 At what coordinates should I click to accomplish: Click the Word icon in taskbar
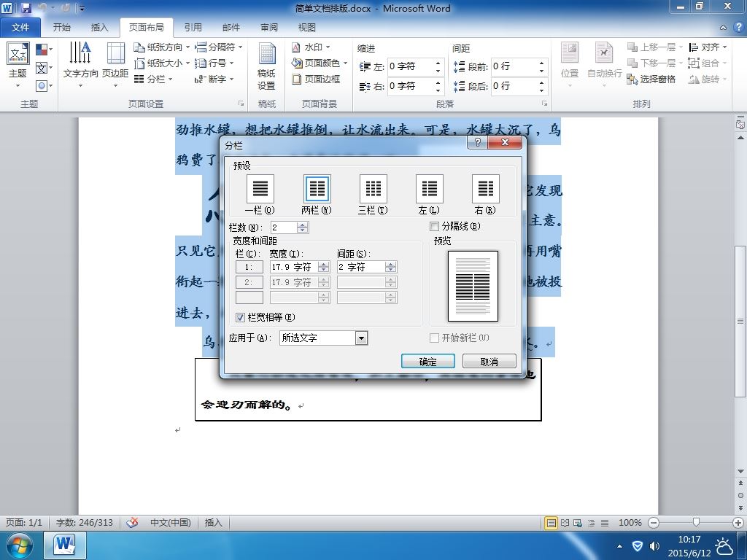(65, 545)
